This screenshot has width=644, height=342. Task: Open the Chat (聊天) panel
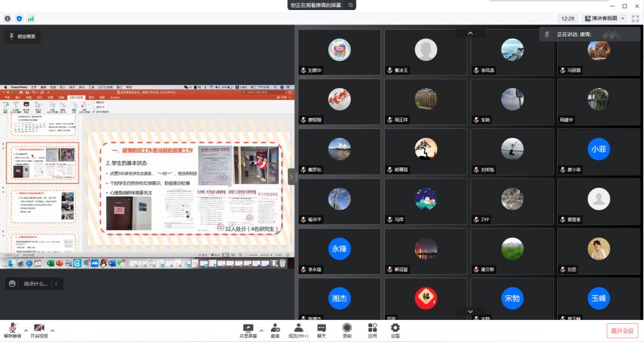point(321,329)
